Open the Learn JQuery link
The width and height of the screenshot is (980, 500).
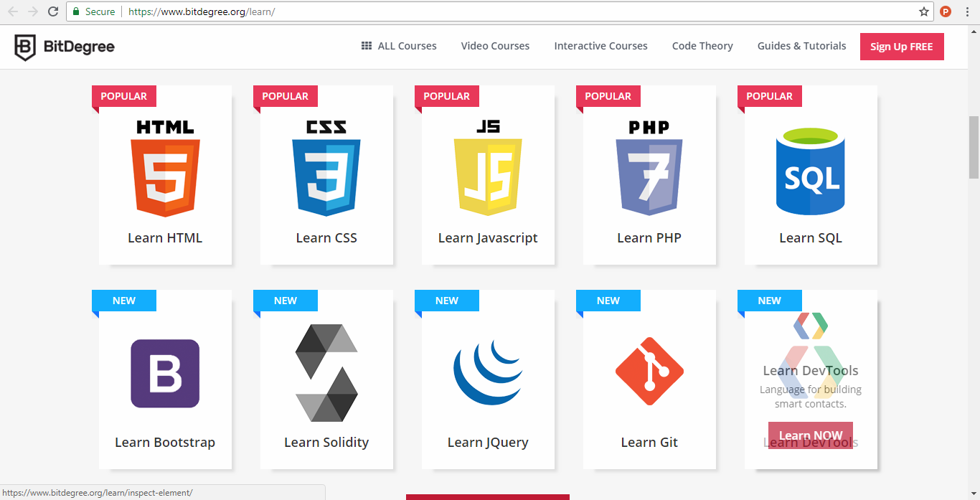(488, 443)
